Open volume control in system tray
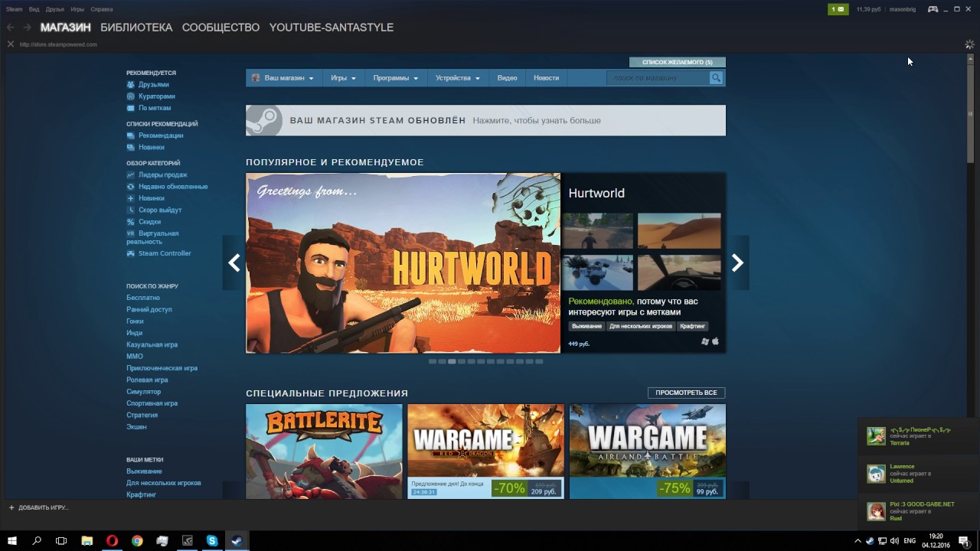Screen dimensions: 980x551 (893, 541)
